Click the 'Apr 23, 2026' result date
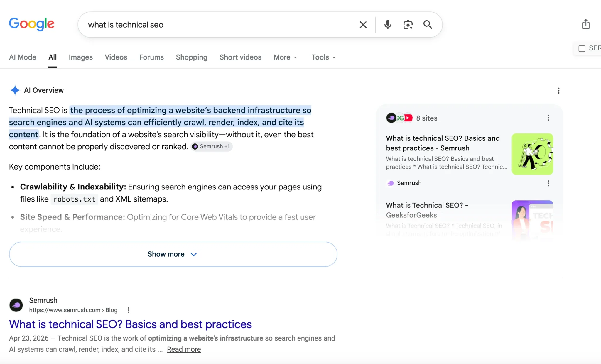The image size is (601, 364). coord(29,338)
